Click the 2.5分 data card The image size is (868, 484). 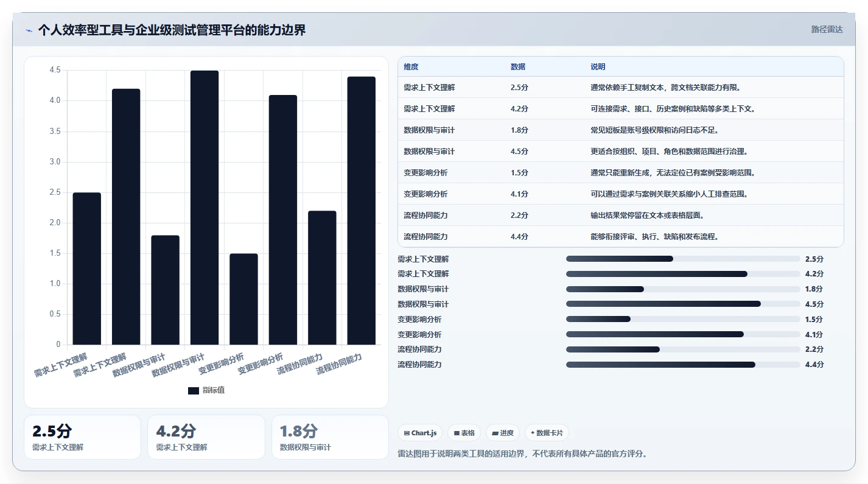82,437
